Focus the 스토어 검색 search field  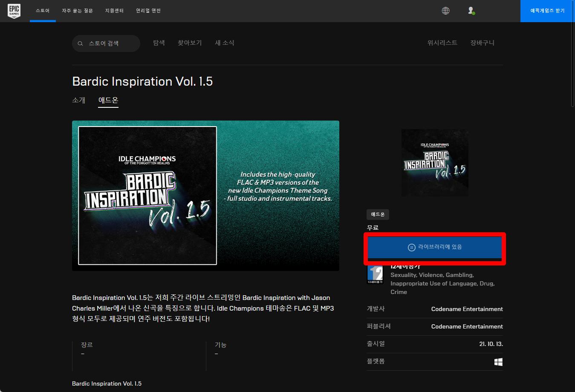[x=106, y=43]
